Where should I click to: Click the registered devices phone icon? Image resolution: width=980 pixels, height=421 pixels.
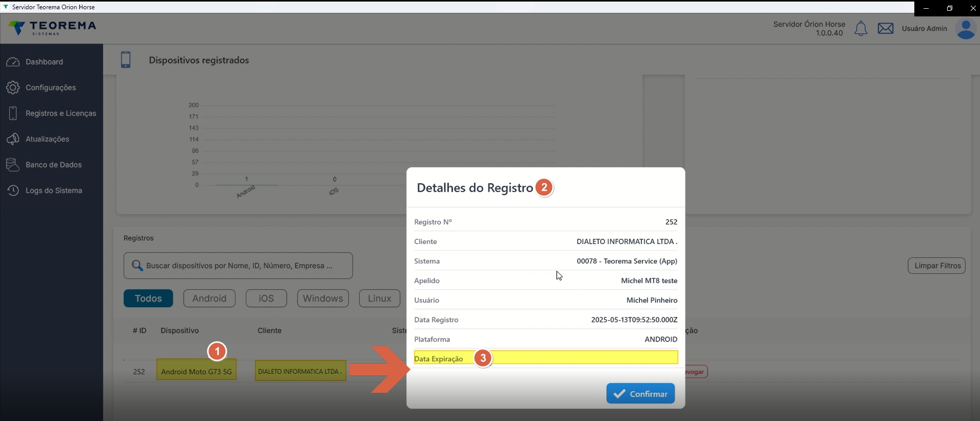click(126, 60)
